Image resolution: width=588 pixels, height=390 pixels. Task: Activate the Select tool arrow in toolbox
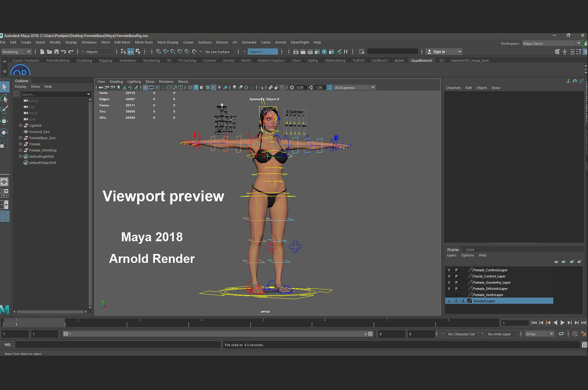tap(4, 87)
